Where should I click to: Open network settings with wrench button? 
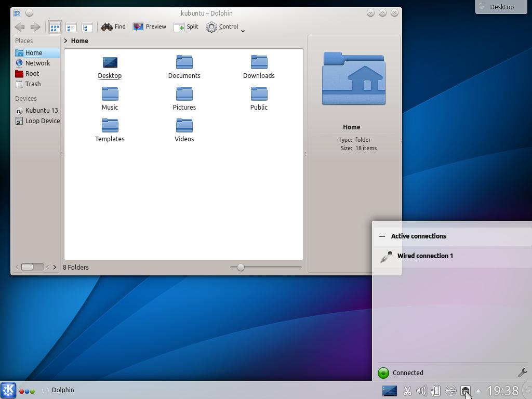coord(523,373)
